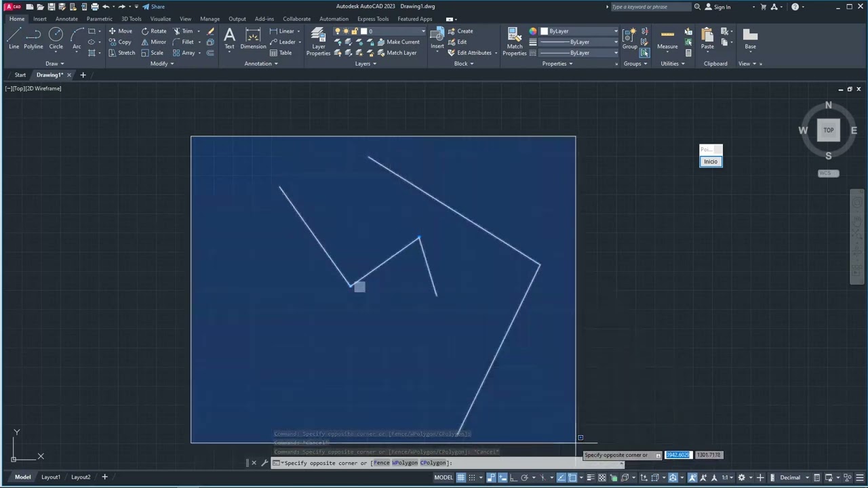Click the Undo arrow
Viewport: 868px width, 488px height.
click(106, 7)
